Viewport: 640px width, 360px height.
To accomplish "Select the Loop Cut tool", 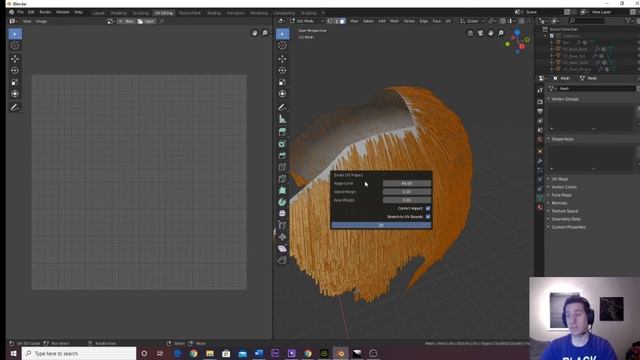I will coord(282,167).
